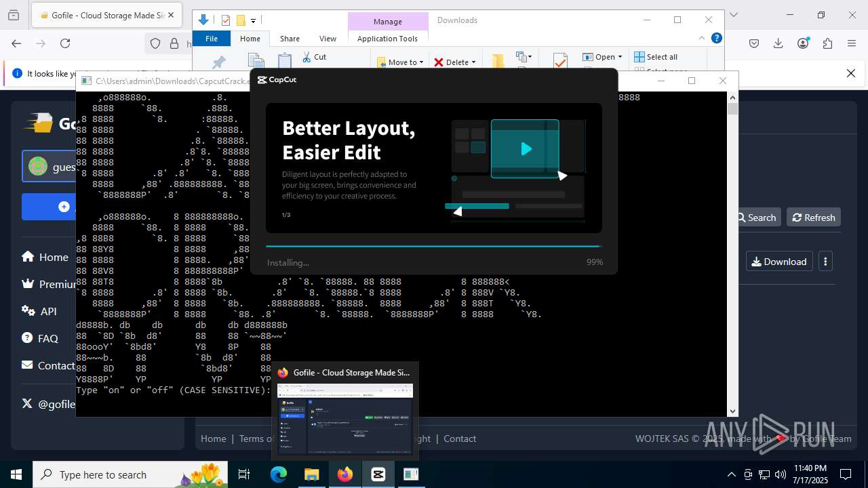868x488 pixels.
Task: Open Firefox View icon in tab bar
Action: tap(14, 15)
